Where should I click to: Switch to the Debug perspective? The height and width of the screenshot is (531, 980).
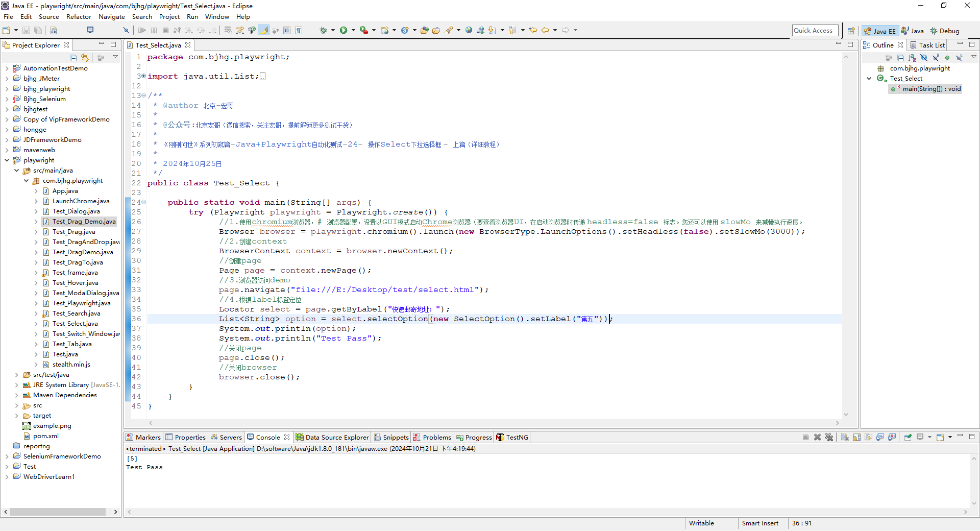point(945,31)
